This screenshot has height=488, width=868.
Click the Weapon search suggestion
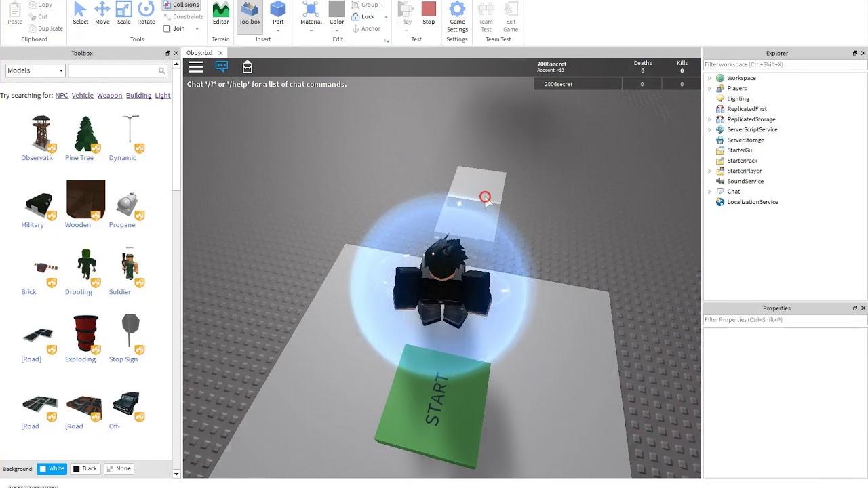tap(109, 96)
